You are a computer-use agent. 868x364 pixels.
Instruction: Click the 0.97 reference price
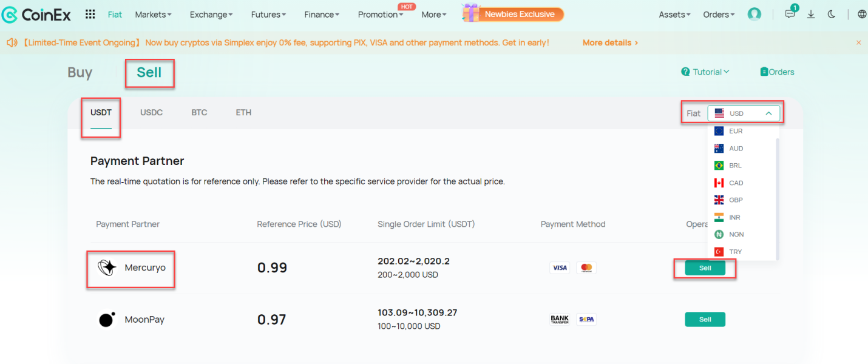(271, 320)
